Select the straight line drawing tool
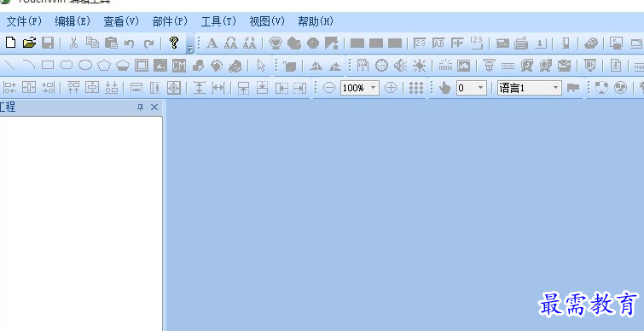Viewport: 644px width, 331px height. point(10,66)
